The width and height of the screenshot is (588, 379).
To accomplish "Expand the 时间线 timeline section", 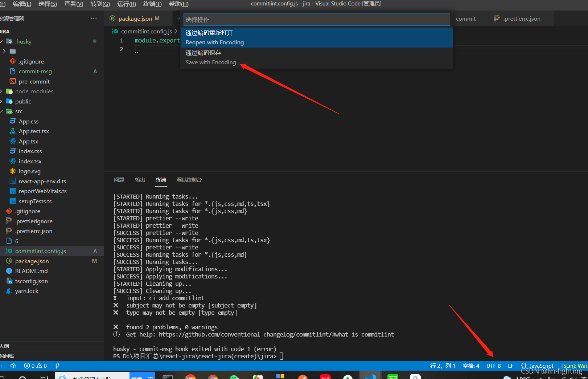I will (52, 356).
